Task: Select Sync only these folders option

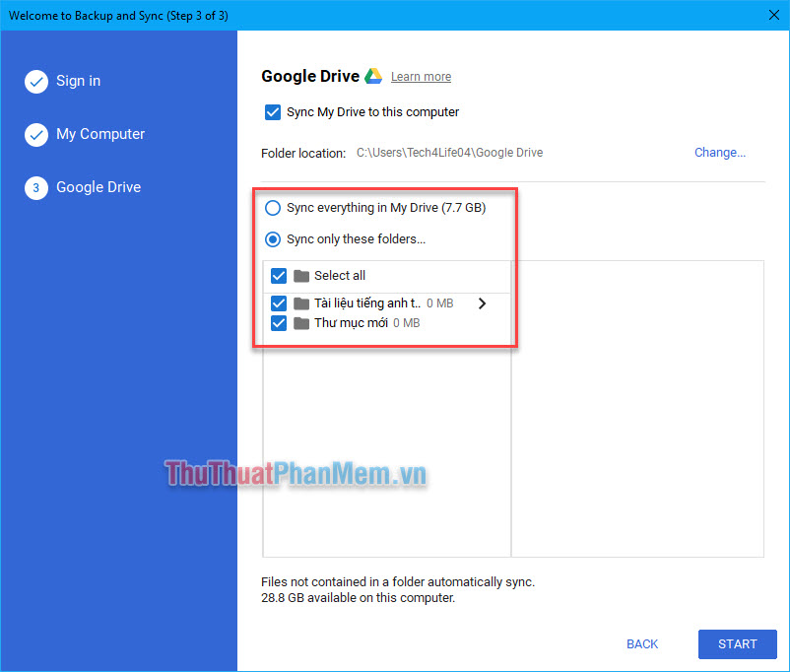Action: tap(272, 238)
